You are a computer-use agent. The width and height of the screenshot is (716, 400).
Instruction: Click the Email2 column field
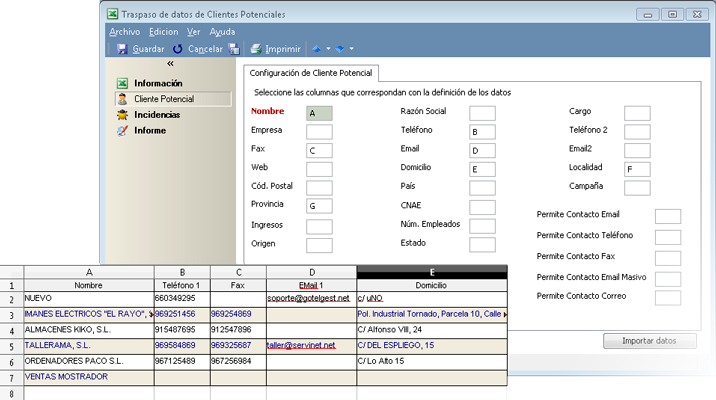[637, 151]
